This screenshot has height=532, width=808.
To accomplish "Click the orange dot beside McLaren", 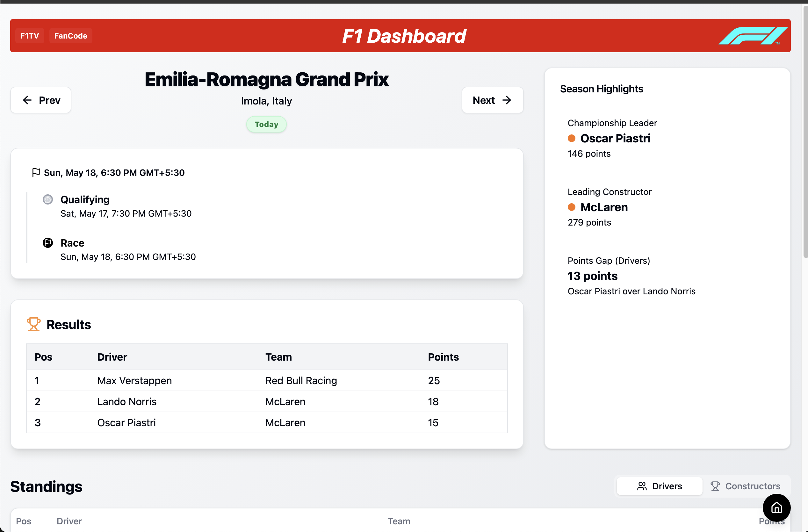I will coord(572,207).
